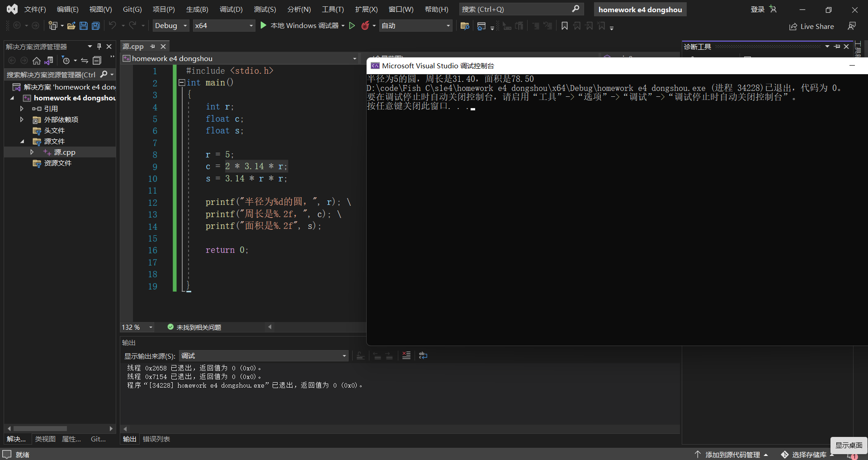The height and width of the screenshot is (460, 868).
Task: Switch to the 错误列表 tab
Action: [156, 439]
